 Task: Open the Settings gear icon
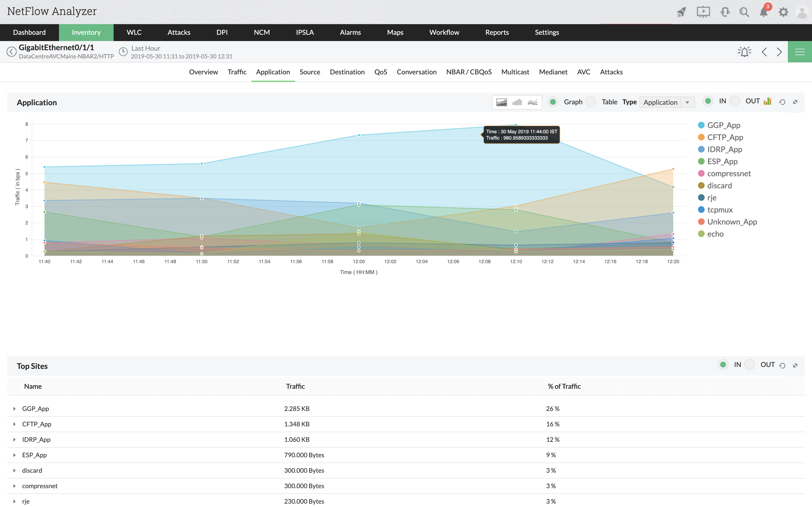(x=783, y=12)
